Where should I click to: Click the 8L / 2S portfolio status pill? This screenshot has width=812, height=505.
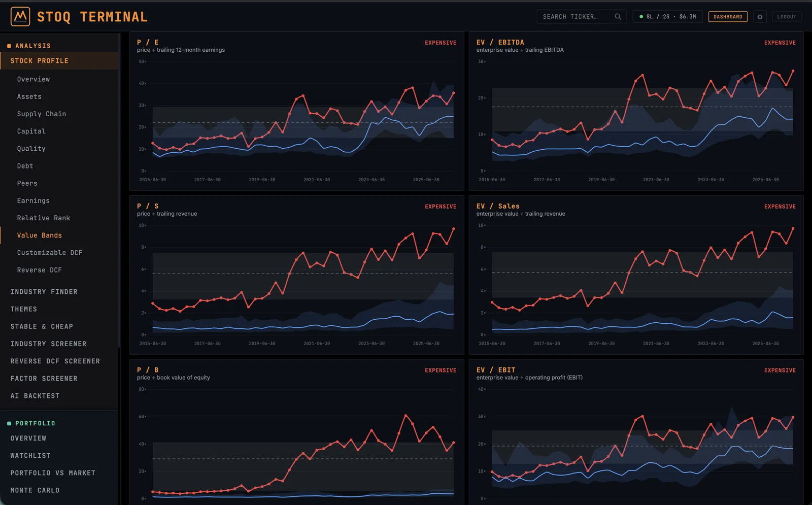click(x=667, y=17)
